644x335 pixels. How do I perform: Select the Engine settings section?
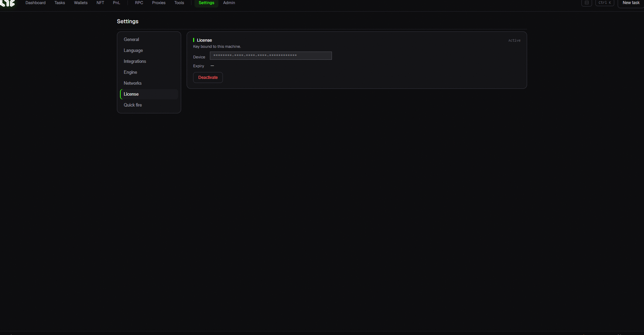149,72
